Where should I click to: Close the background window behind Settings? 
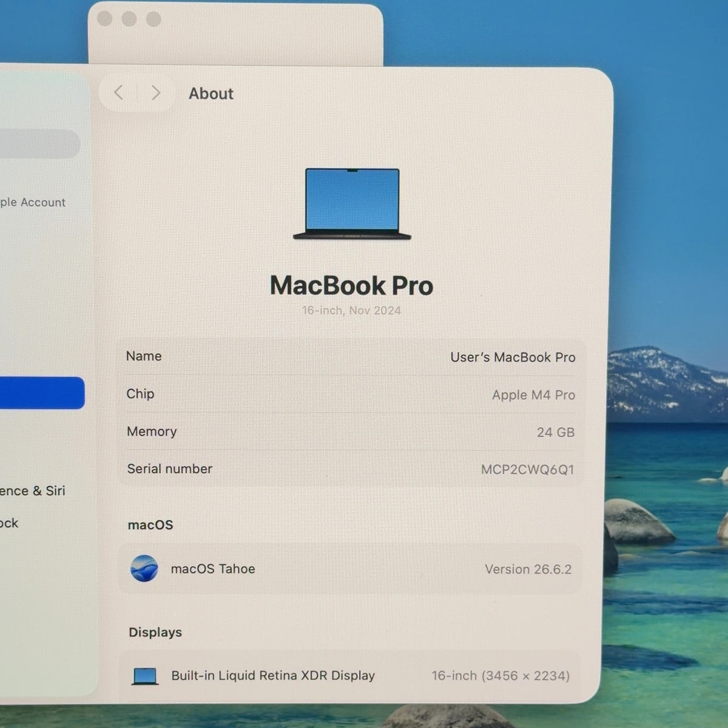click(x=104, y=19)
